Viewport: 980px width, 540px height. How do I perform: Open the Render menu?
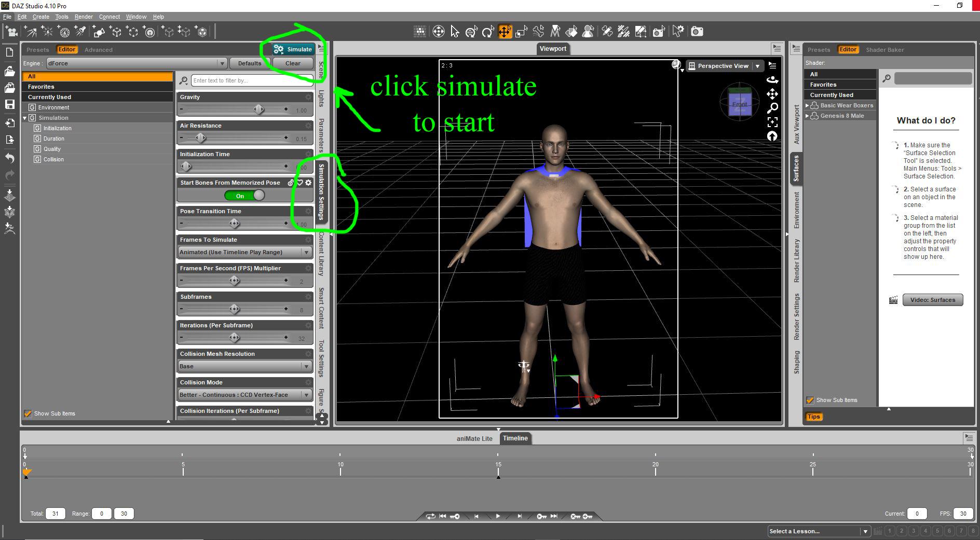coord(84,17)
